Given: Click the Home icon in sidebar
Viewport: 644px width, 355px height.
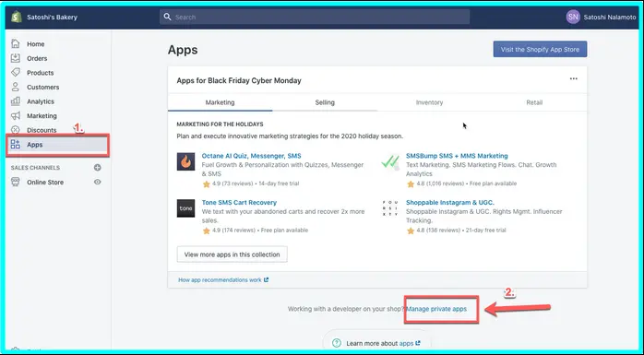Looking at the screenshot, I should [x=15, y=43].
